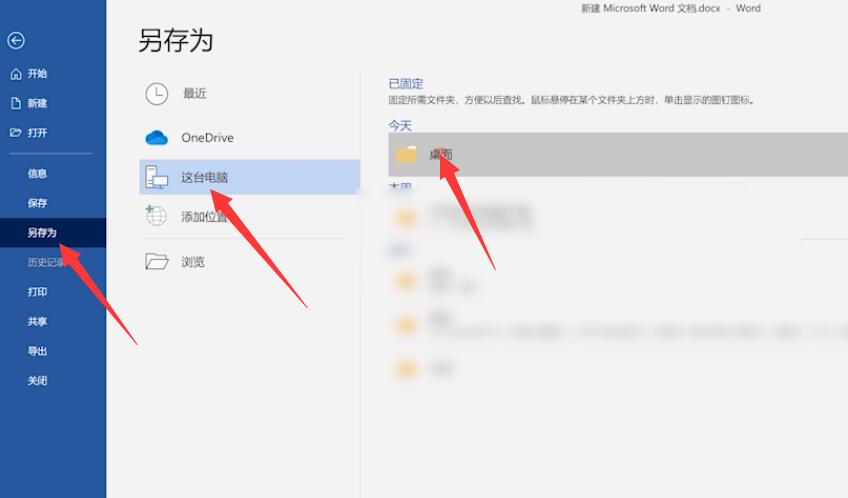
Task: Select 这台电脑 location
Action: 249,177
